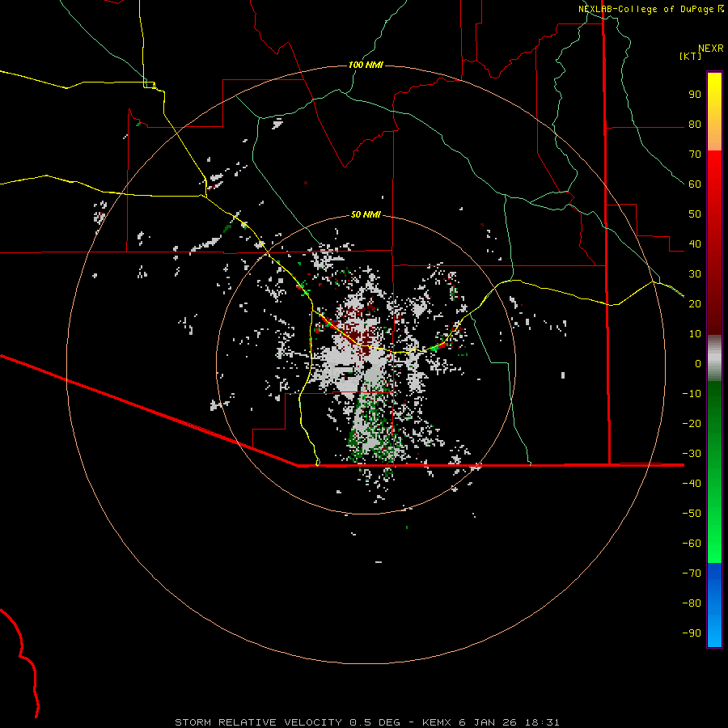The width and height of the screenshot is (728, 728).
Task: Select the 20 value on velocity scale
Action: [695, 303]
